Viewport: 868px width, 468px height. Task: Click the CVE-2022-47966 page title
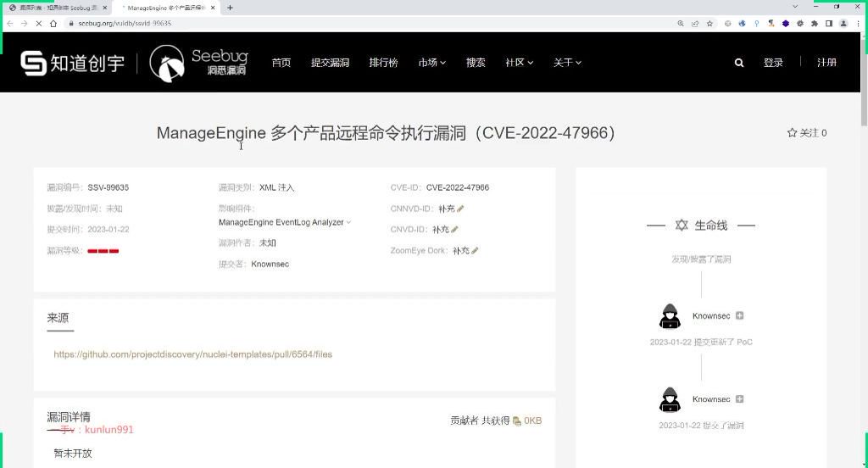[x=386, y=133]
